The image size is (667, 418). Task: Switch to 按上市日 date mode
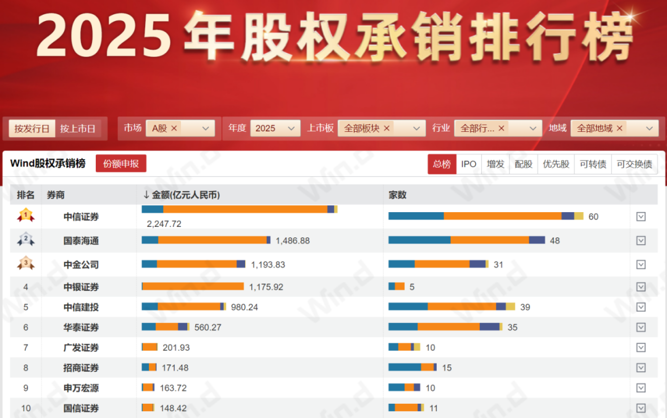coord(78,128)
